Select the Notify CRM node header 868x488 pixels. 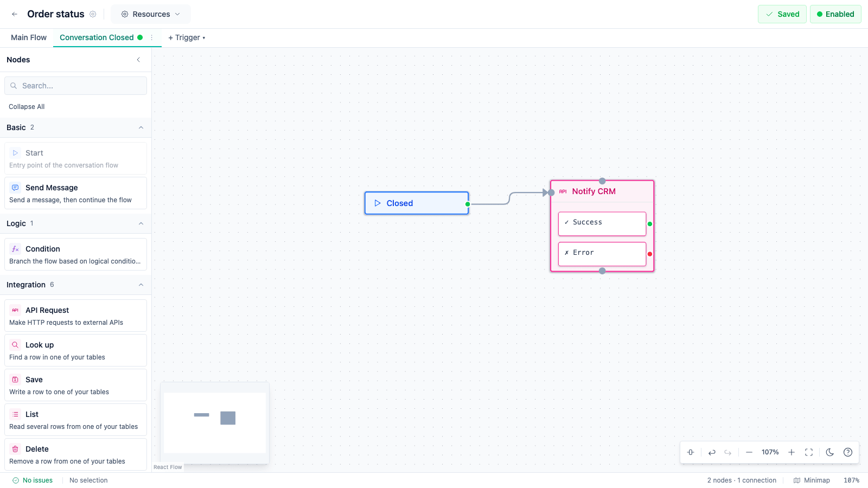pos(602,191)
